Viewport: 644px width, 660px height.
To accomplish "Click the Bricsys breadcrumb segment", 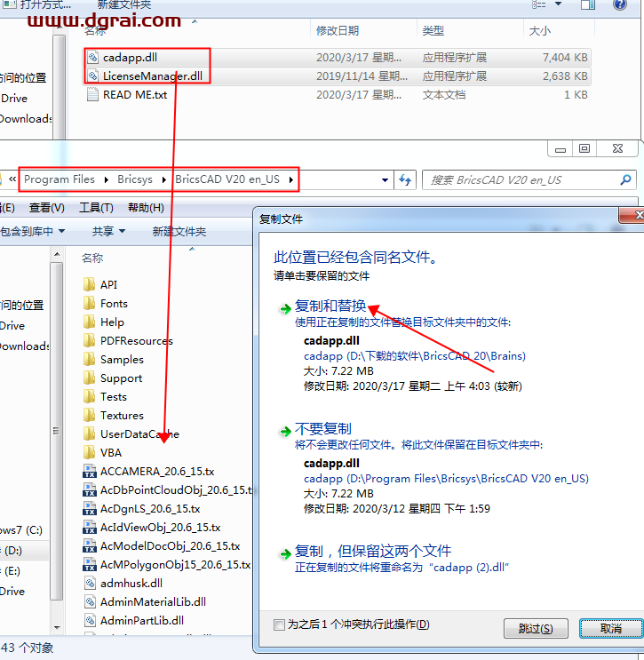I will (x=135, y=179).
